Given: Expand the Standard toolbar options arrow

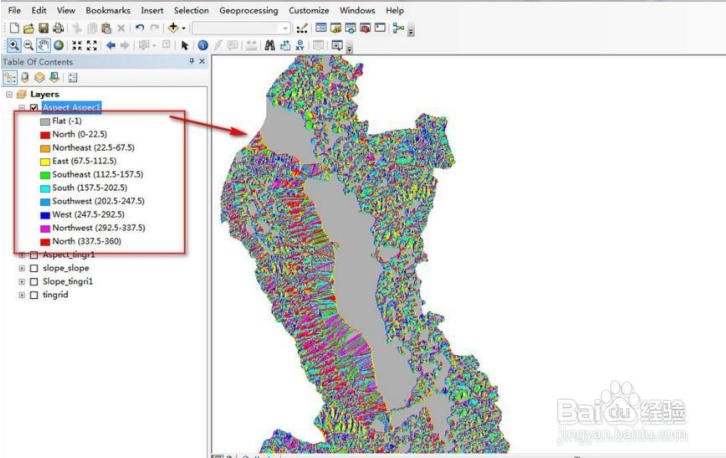Looking at the screenshot, I should pyautogui.click(x=411, y=31).
